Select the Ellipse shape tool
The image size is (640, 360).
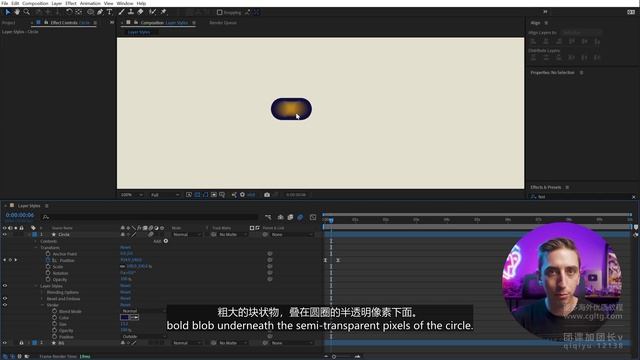click(x=91, y=12)
